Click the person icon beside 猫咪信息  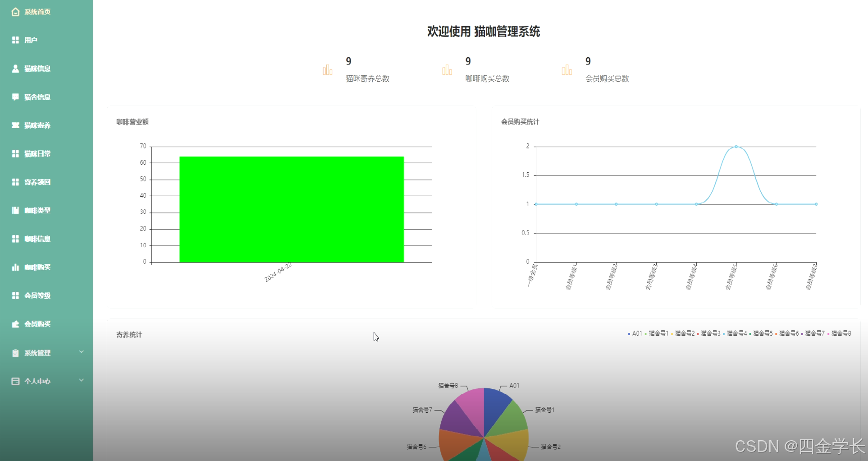point(15,69)
